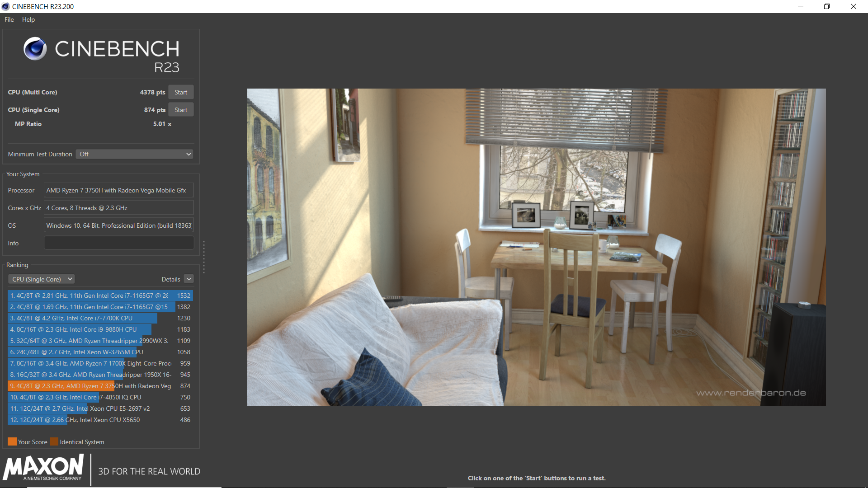
Task: Click the Identical System legend swatch
Action: coord(54,442)
